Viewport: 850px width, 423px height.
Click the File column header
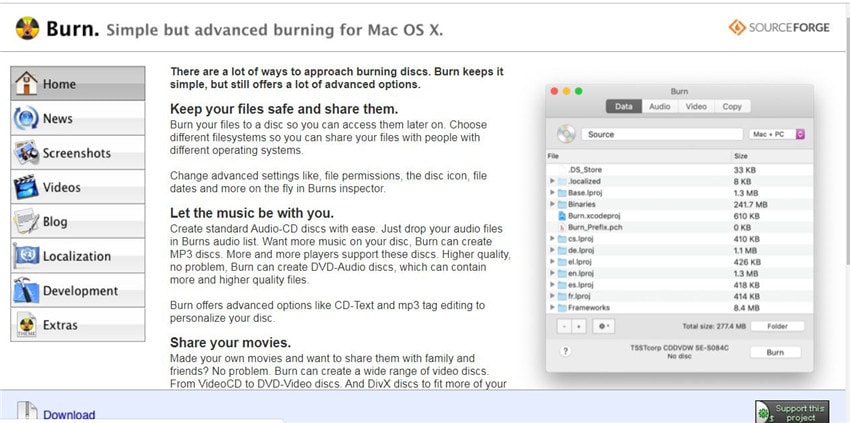[x=639, y=156]
